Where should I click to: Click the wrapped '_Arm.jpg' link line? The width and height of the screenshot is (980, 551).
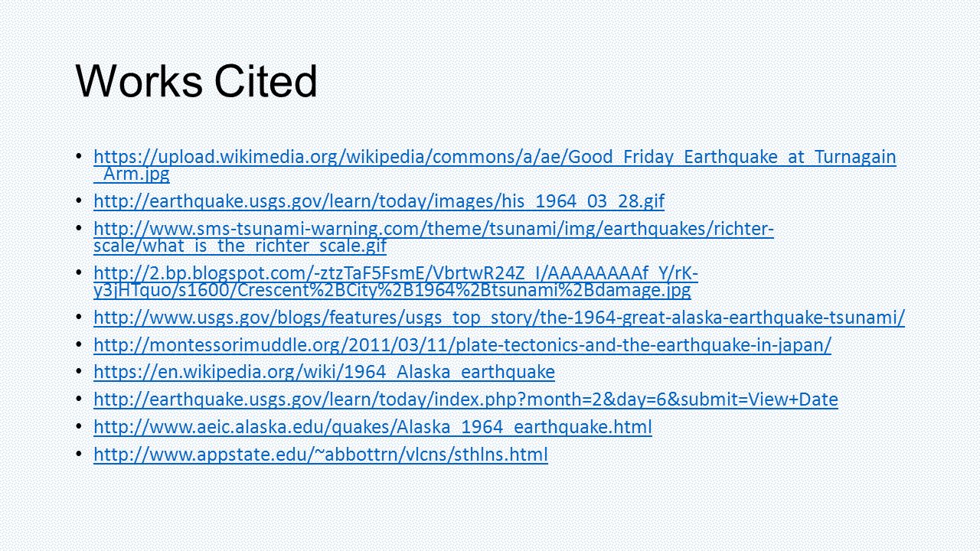click(x=132, y=174)
